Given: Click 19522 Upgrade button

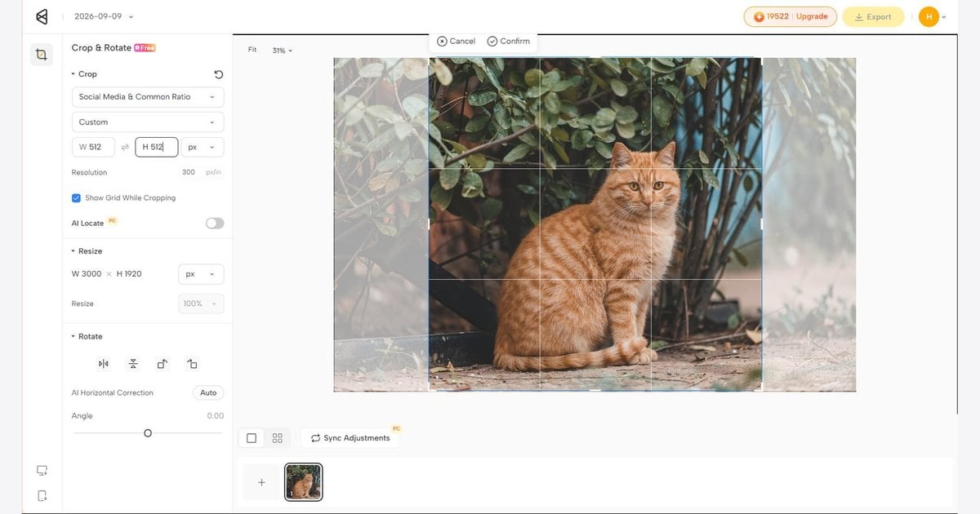Looking at the screenshot, I should point(791,16).
